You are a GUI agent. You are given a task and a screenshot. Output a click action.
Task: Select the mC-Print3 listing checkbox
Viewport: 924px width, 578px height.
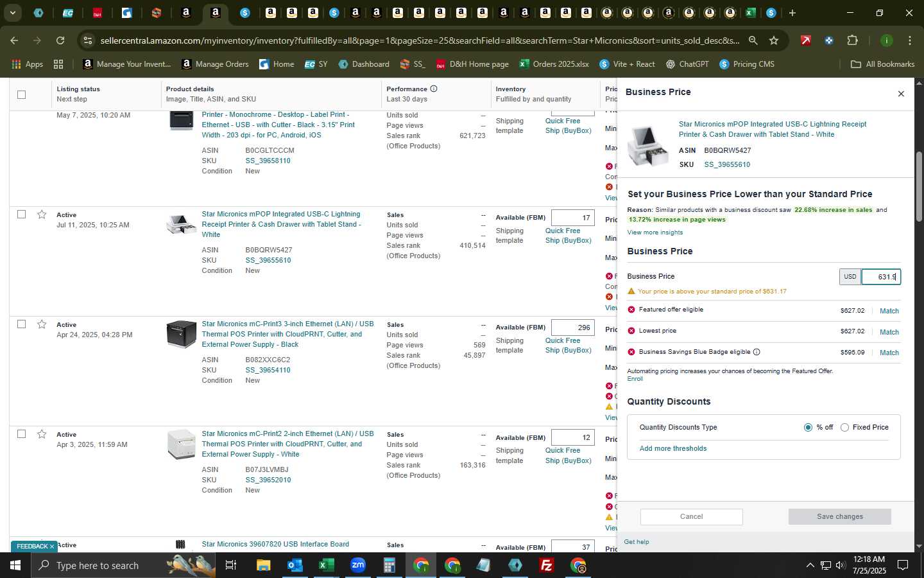tap(21, 324)
